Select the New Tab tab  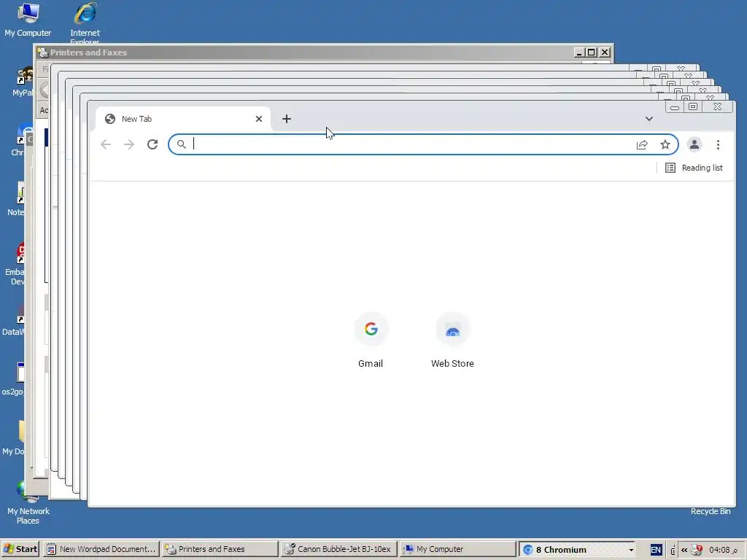coord(183,119)
